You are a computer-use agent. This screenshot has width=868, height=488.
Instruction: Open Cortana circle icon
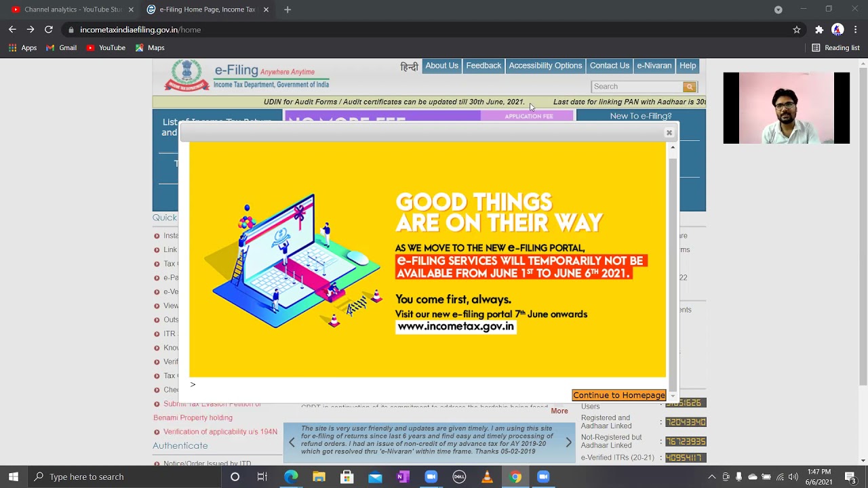click(235, 477)
